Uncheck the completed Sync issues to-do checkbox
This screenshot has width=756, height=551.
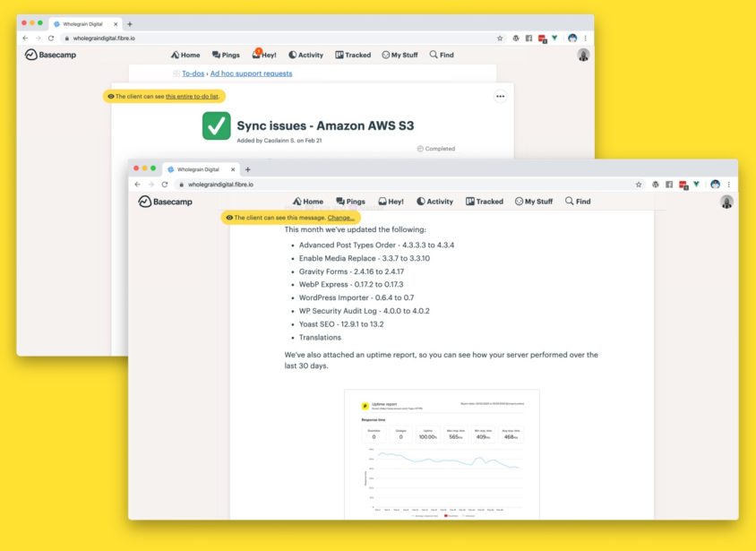pos(217,125)
